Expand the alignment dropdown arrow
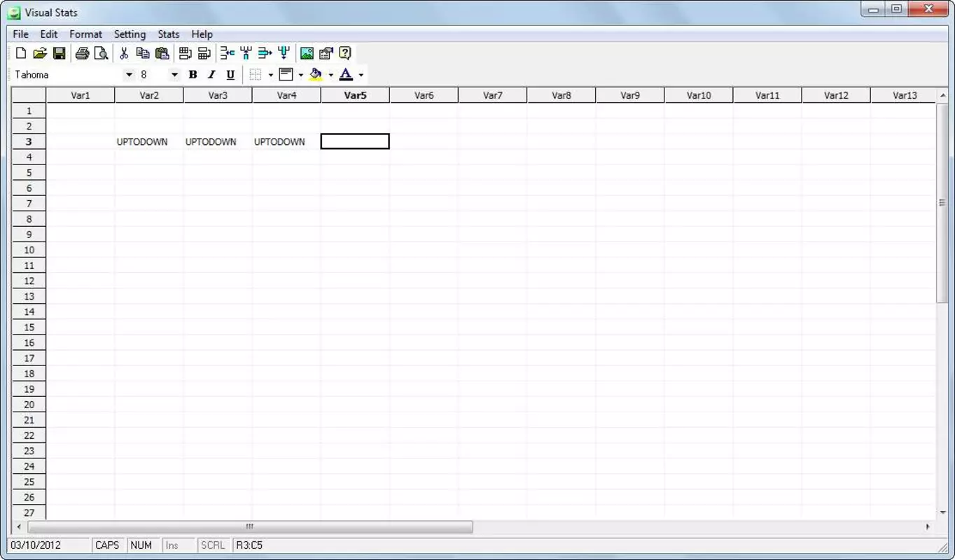This screenshot has height=560, width=955. coord(301,75)
